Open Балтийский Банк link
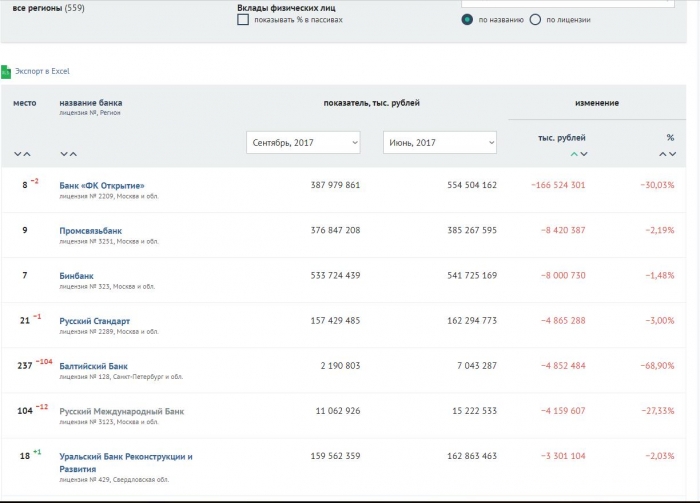The width and height of the screenshot is (700, 503). [x=93, y=366]
